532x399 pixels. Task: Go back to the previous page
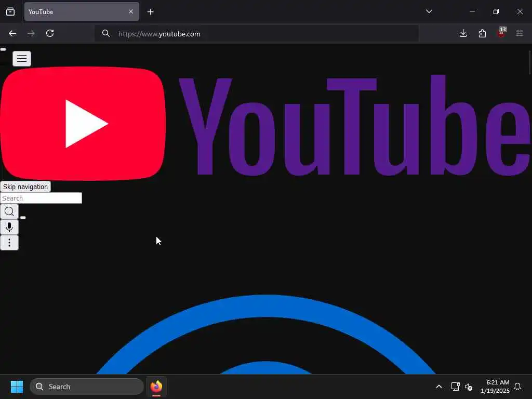tap(12, 33)
